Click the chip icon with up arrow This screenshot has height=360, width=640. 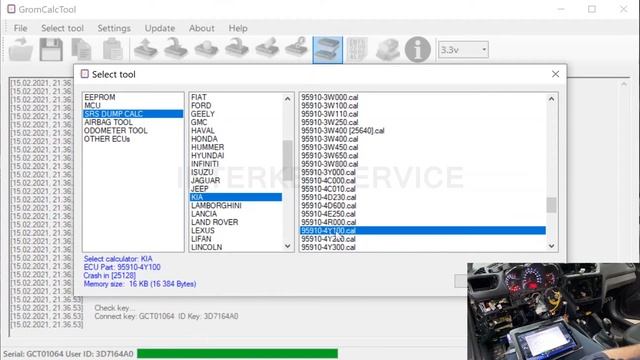[x=146, y=50]
